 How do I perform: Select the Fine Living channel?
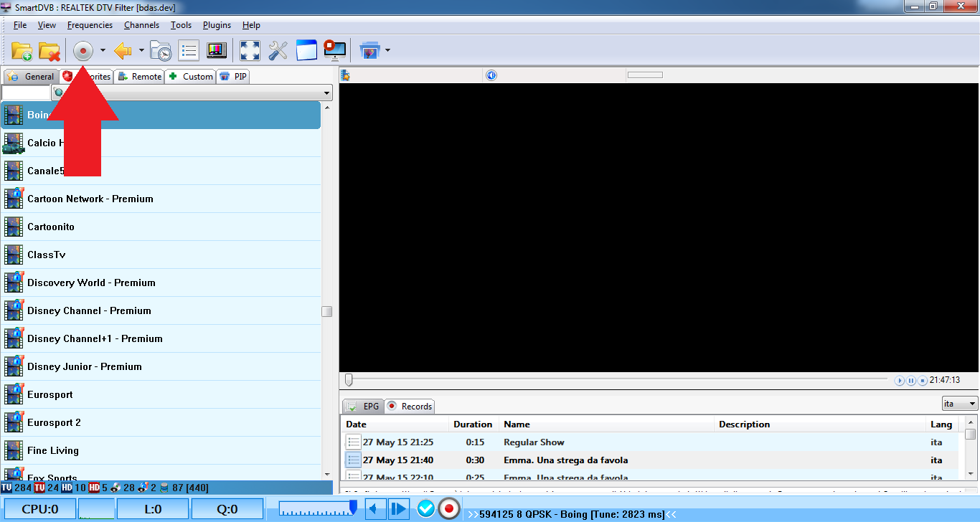pyautogui.click(x=161, y=450)
